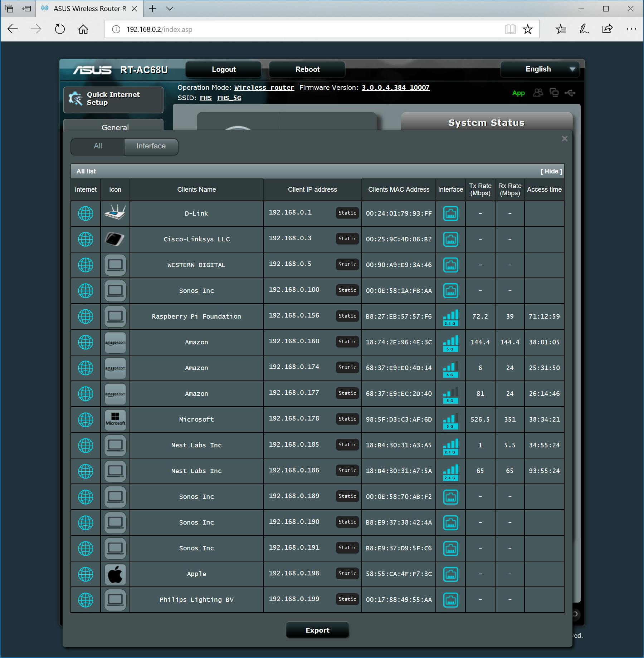Click the Microsoft device icon
Screen dimensions: 644x658
(x=115, y=419)
